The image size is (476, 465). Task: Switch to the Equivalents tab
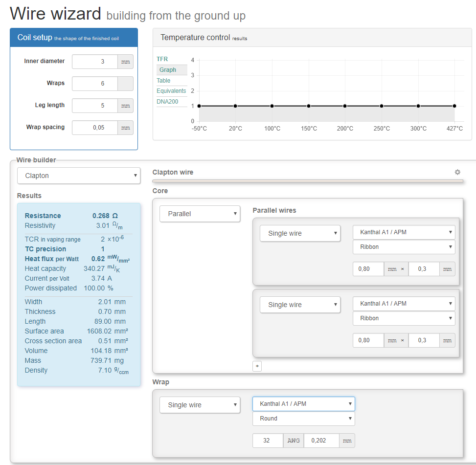click(171, 91)
